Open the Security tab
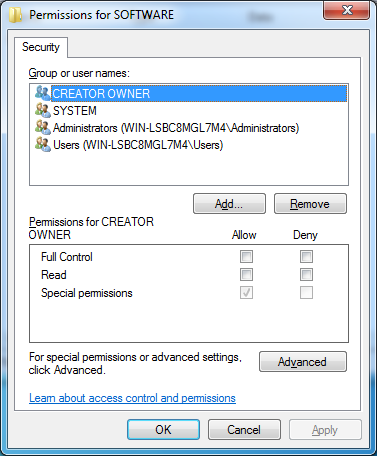This screenshot has height=456, width=377. (x=41, y=47)
